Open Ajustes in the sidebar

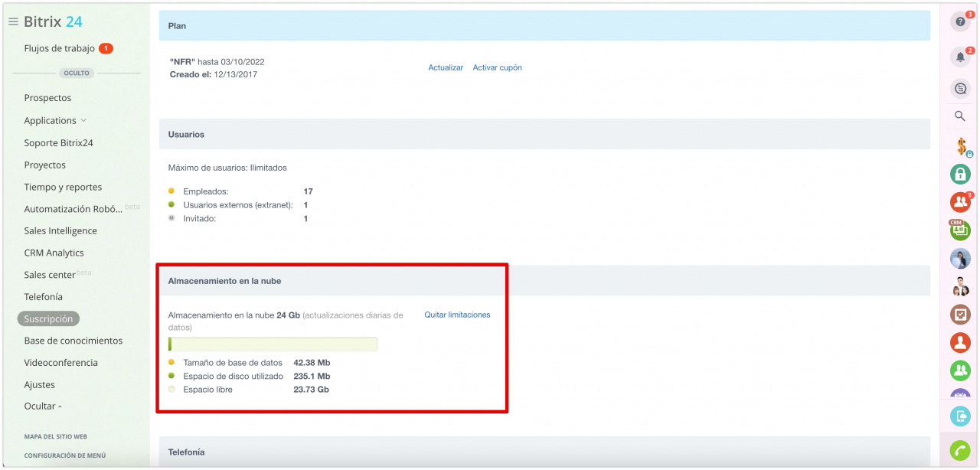40,385
